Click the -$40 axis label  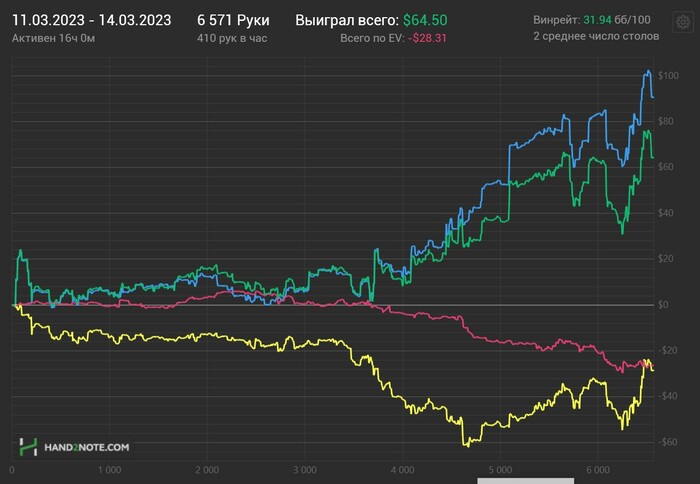(668, 396)
